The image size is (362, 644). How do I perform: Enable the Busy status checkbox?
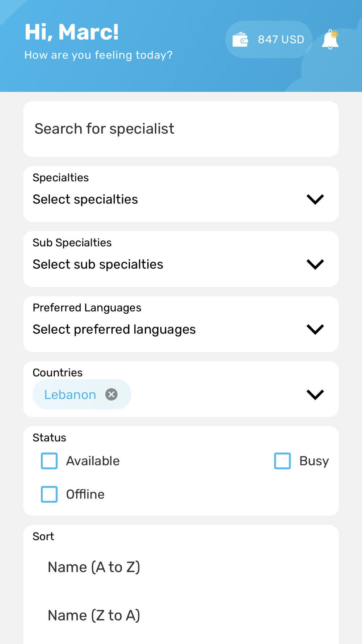tap(282, 461)
